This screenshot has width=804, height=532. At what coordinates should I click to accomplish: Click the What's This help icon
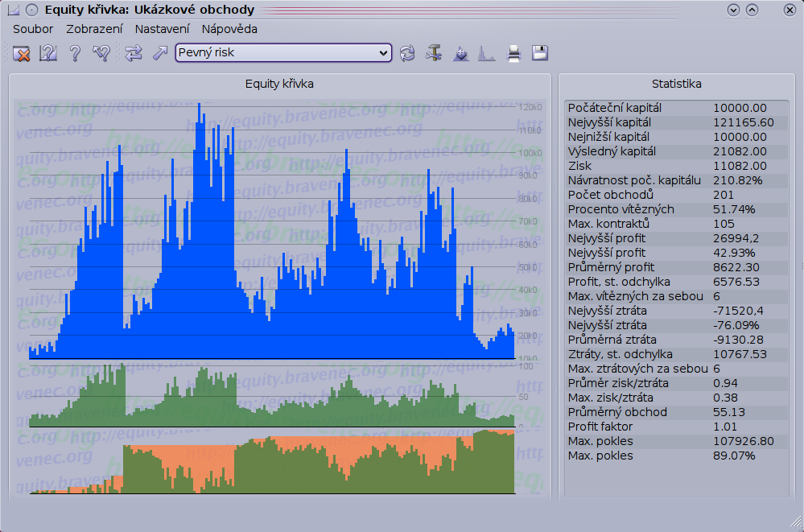tap(48, 54)
